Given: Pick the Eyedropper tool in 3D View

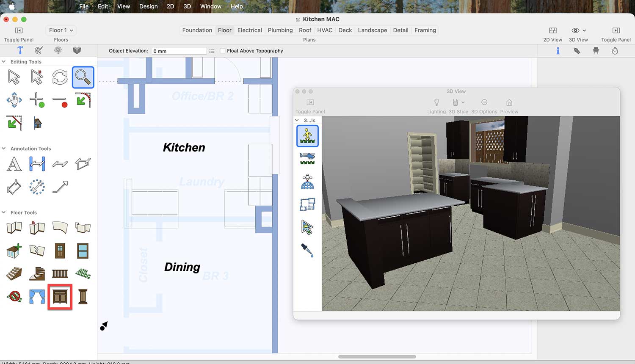Looking at the screenshot, I should (307, 251).
